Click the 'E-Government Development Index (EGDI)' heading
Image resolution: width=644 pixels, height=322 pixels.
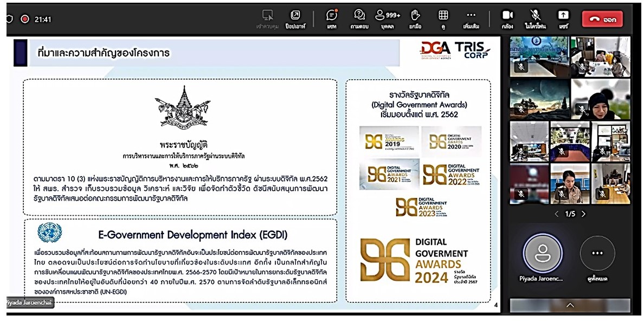click(x=192, y=235)
